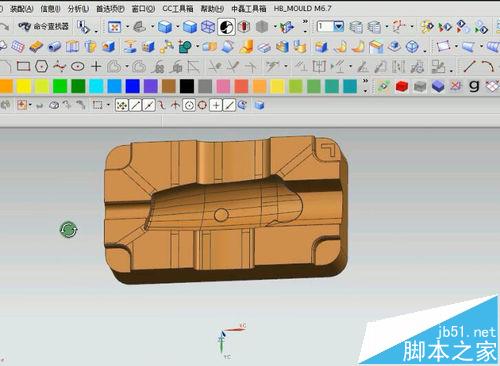
Task: Open the work layer dropdown arrow
Action: click(339, 26)
